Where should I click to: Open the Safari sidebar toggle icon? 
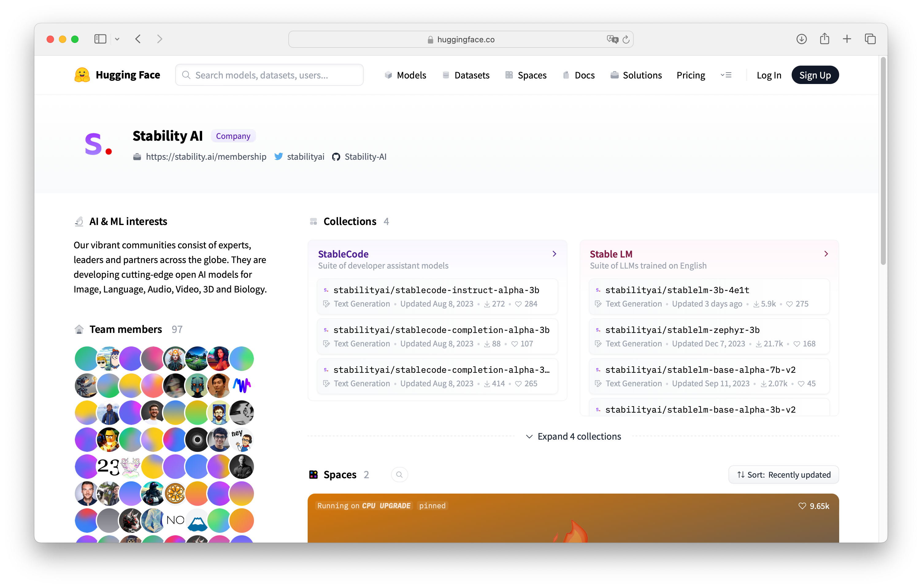(x=100, y=39)
